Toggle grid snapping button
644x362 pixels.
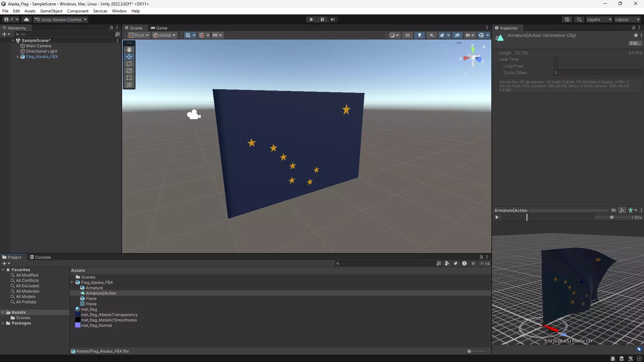point(202,35)
